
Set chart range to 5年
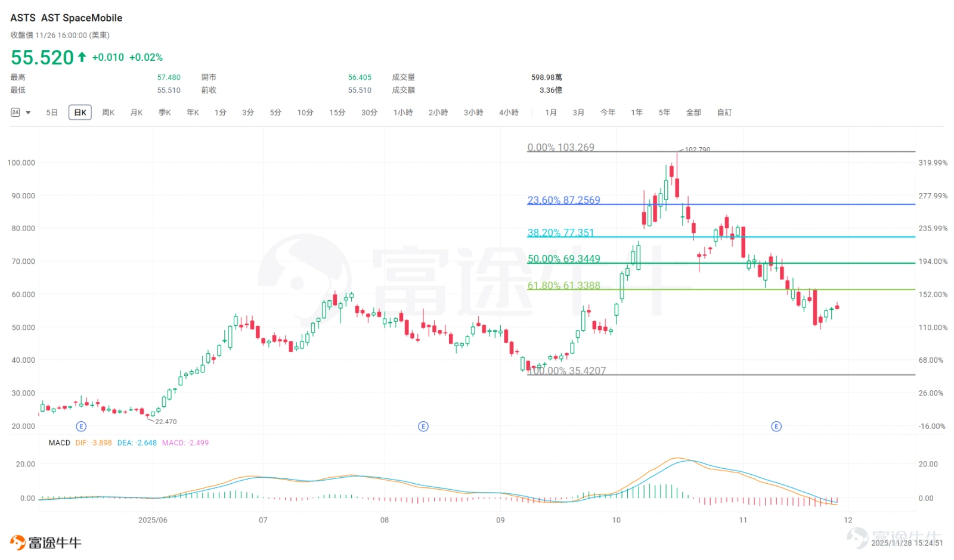(x=664, y=112)
